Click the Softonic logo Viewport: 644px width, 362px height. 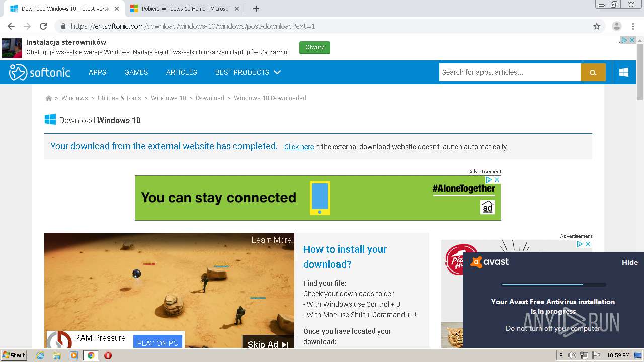tap(40, 72)
